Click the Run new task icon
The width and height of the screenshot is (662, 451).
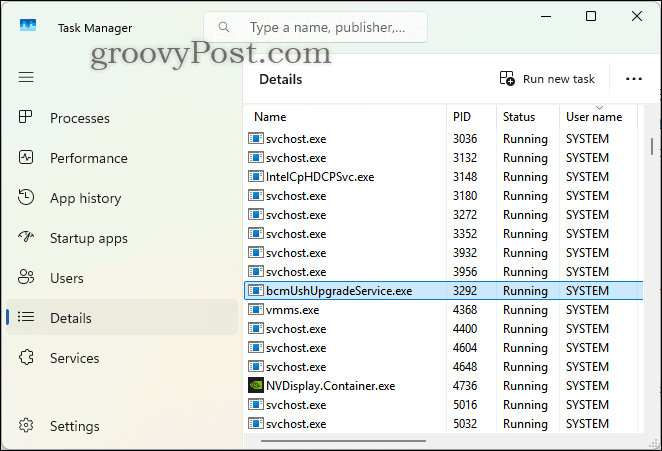point(507,78)
